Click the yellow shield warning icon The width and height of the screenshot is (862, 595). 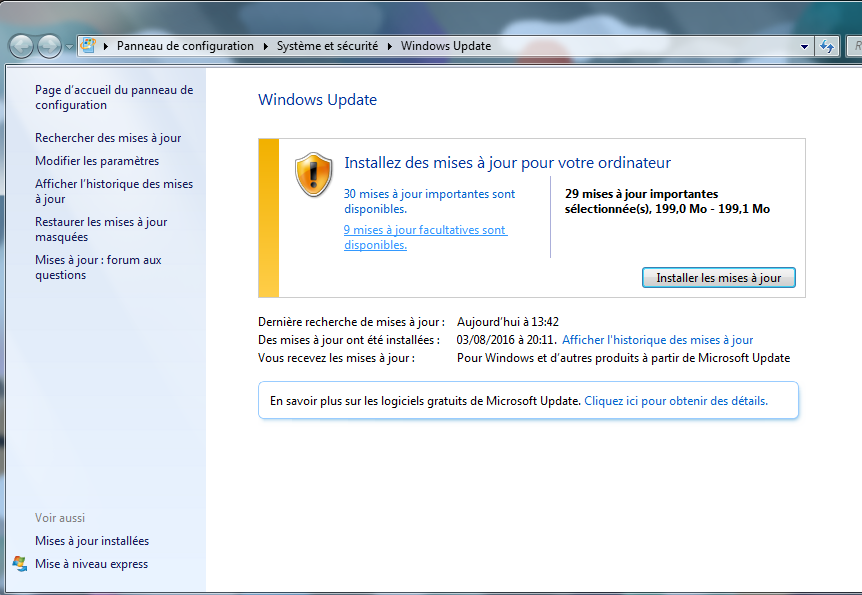point(313,173)
